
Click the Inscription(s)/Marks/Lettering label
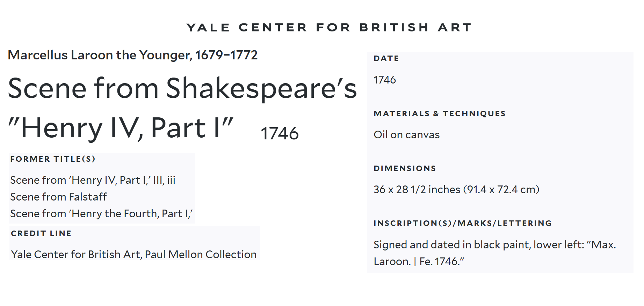tap(462, 224)
